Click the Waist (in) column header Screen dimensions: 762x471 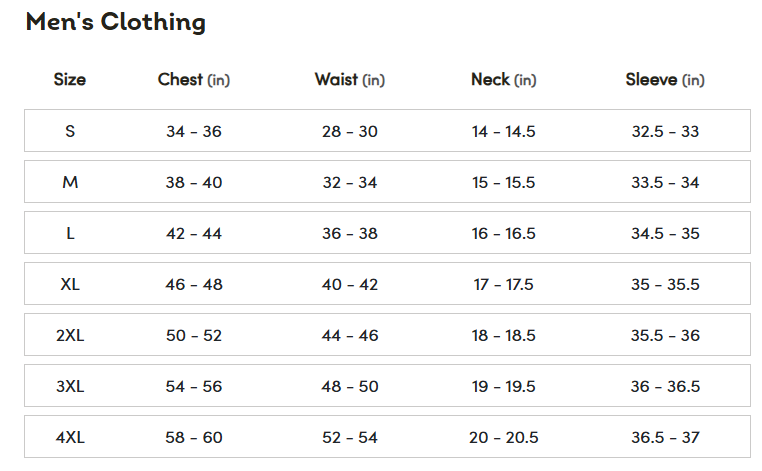(x=350, y=80)
